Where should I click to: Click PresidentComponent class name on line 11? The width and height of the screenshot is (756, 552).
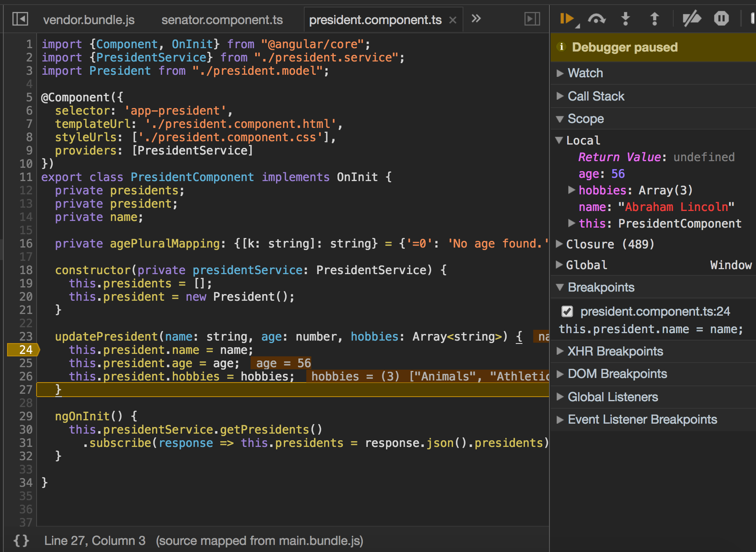pos(192,177)
